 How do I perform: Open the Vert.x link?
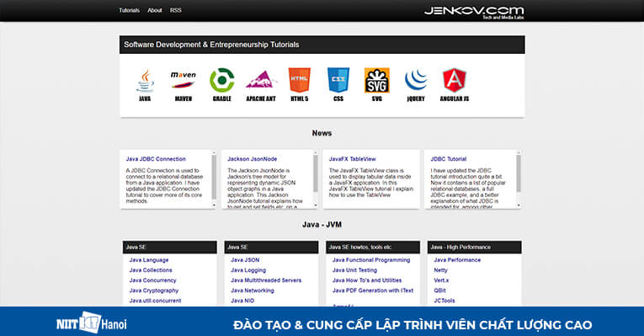(x=441, y=280)
